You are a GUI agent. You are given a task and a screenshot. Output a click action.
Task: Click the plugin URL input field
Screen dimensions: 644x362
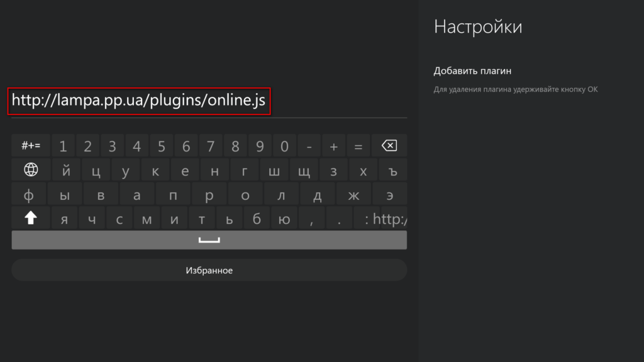coord(208,101)
